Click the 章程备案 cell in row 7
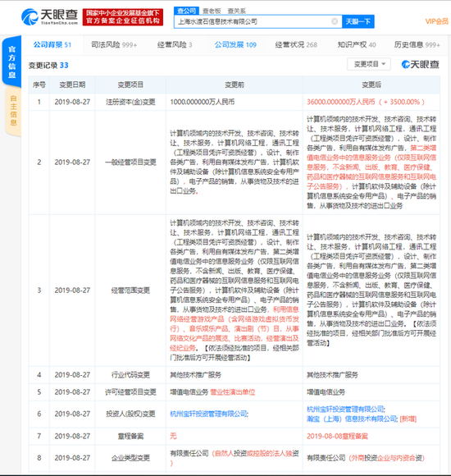This screenshot has height=476, width=451. [130, 437]
